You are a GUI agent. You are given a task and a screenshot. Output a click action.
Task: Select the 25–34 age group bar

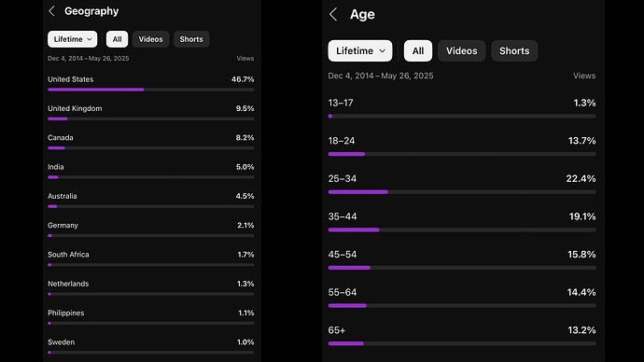(x=462, y=191)
